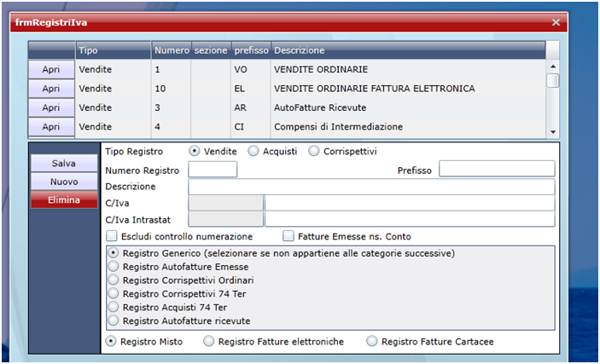Focus the Numero Registro input field

coord(213,170)
